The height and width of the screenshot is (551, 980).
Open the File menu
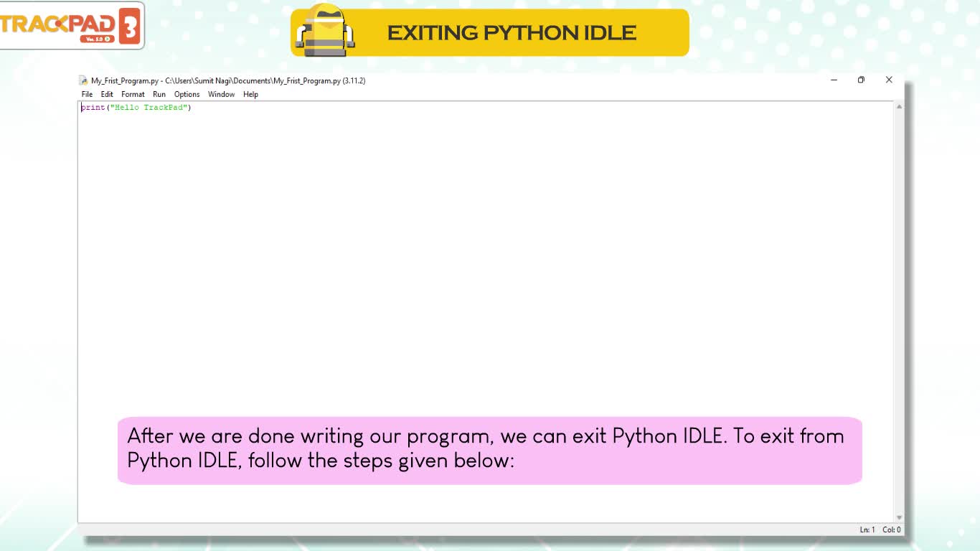click(x=87, y=94)
